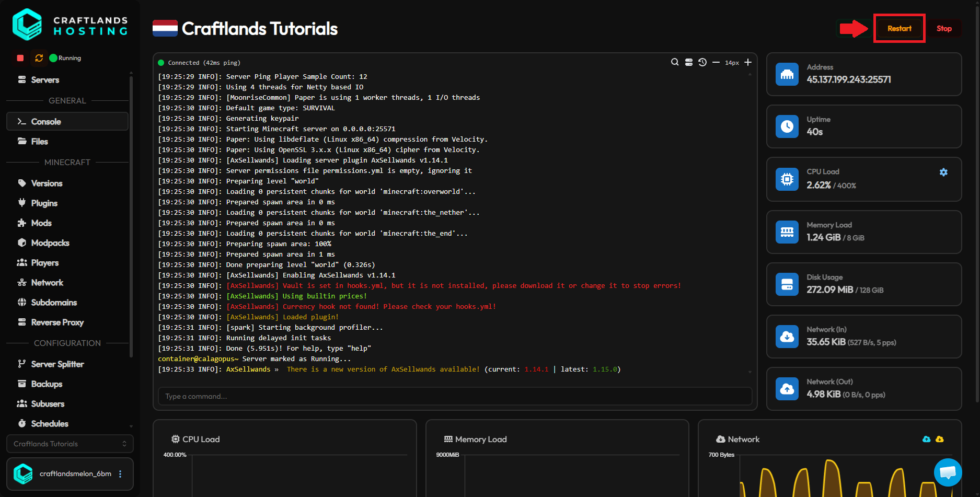
Task: Toggle yellow upload series in Network chart
Action: (940, 439)
